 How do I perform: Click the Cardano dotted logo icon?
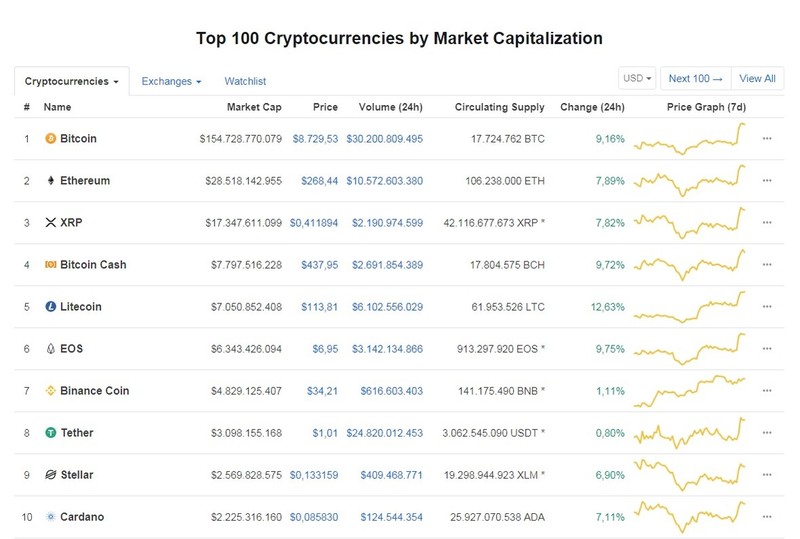(x=51, y=517)
